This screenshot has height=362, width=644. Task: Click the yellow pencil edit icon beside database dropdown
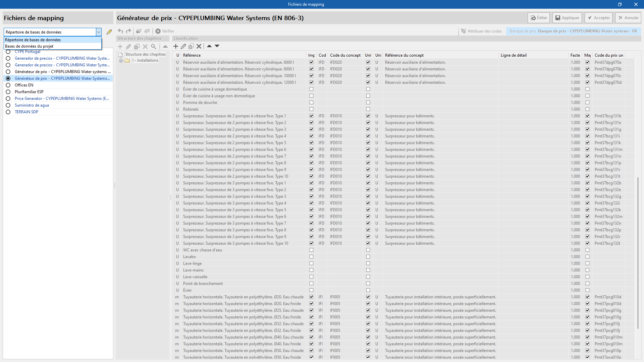[x=109, y=32]
